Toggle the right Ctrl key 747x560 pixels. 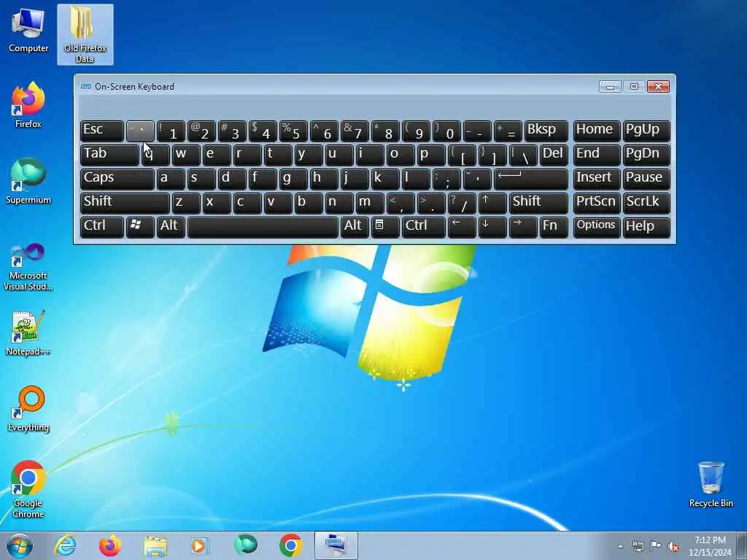pos(423,227)
